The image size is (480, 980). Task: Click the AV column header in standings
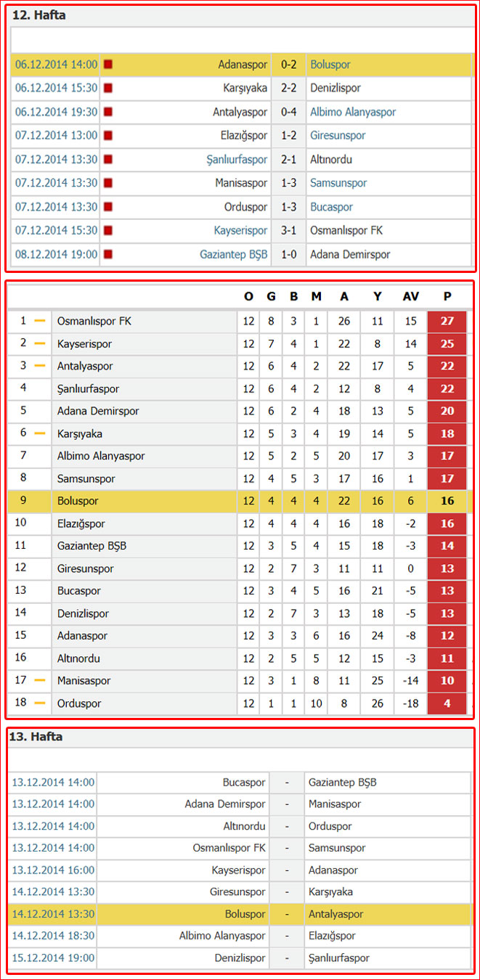[x=411, y=296]
